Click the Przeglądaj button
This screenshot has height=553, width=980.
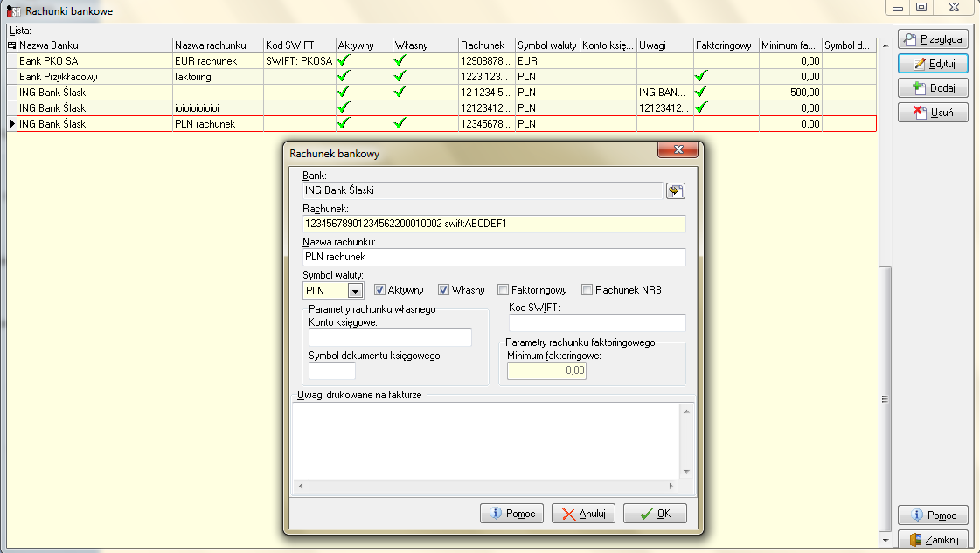pyautogui.click(x=933, y=38)
